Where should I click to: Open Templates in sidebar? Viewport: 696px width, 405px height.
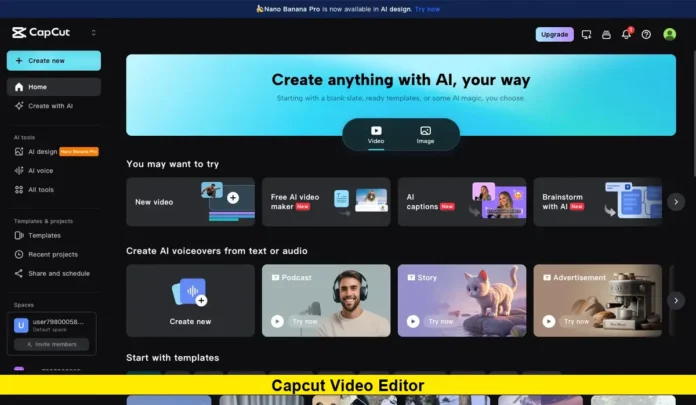coord(54,235)
